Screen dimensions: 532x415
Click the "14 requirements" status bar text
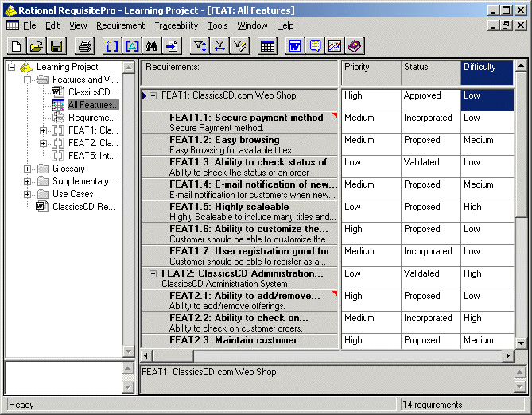(x=433, y=405)
